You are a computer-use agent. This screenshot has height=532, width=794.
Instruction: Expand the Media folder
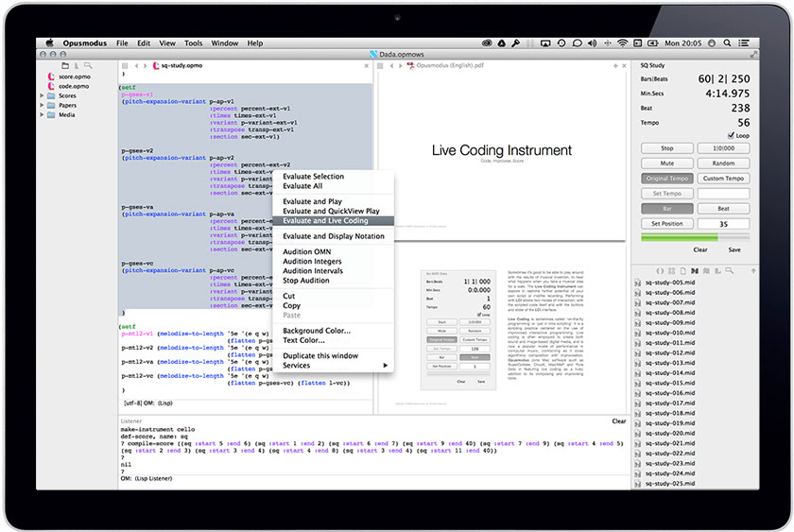[x=42, y=115]
